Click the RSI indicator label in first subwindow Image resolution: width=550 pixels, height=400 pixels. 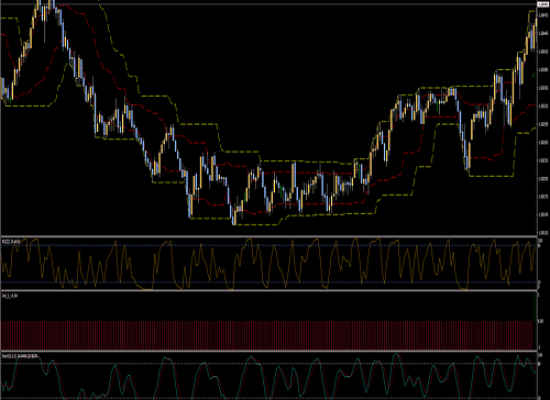tap(11, 242)
